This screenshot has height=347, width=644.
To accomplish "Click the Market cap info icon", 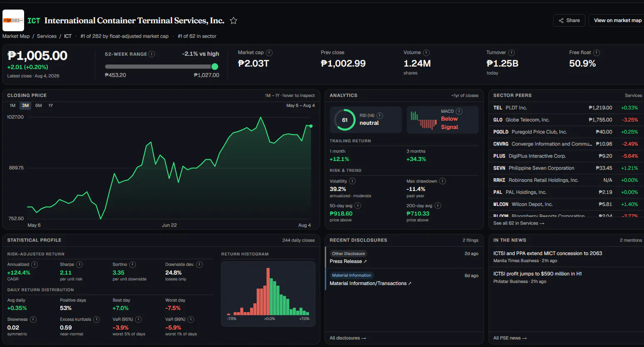I will (x=269, y=52).
